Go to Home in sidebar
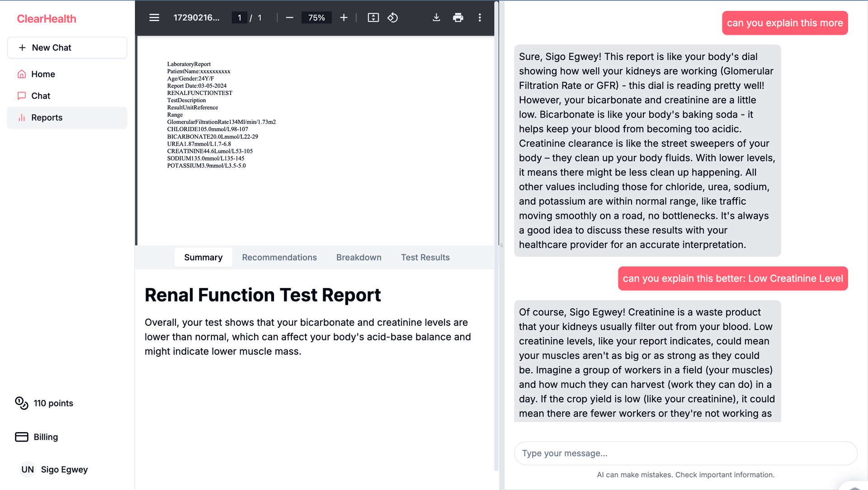This screenshot has height=490, width=868. (x=67, y=74)
